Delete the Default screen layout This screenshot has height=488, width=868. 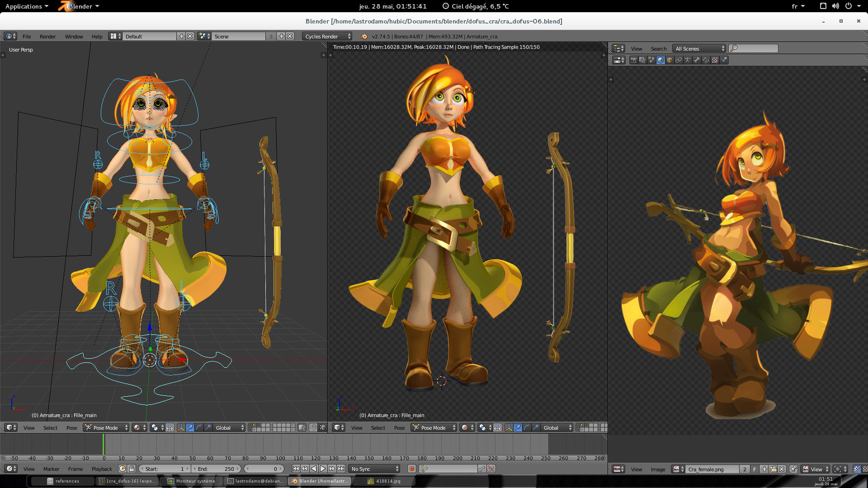pyautogui.click(x=190, y=36)
